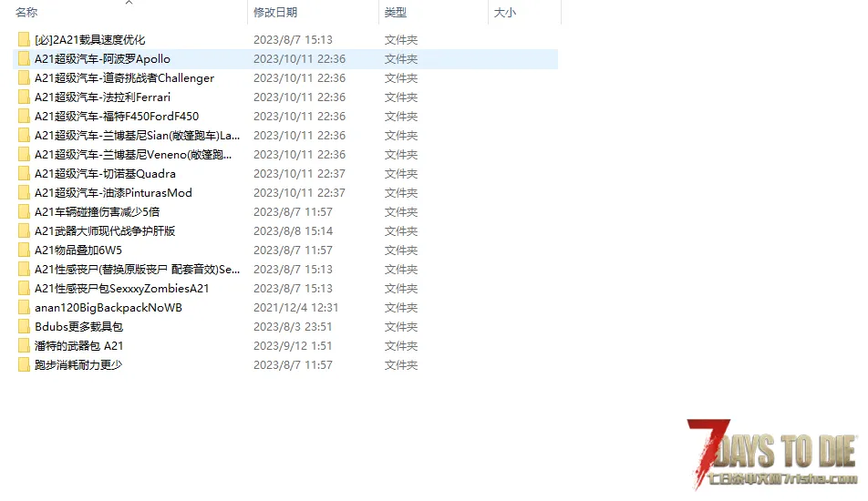Select the A21超级汽车-阿波罗Apollo folder icon
The height and width of the screenshot is (501, 868).
(24, 59)
